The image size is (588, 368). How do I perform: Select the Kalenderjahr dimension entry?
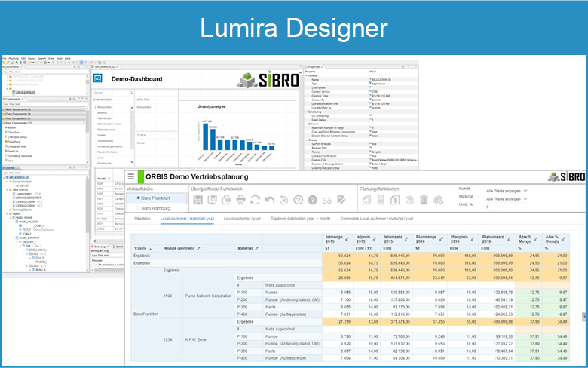point(105,118)
